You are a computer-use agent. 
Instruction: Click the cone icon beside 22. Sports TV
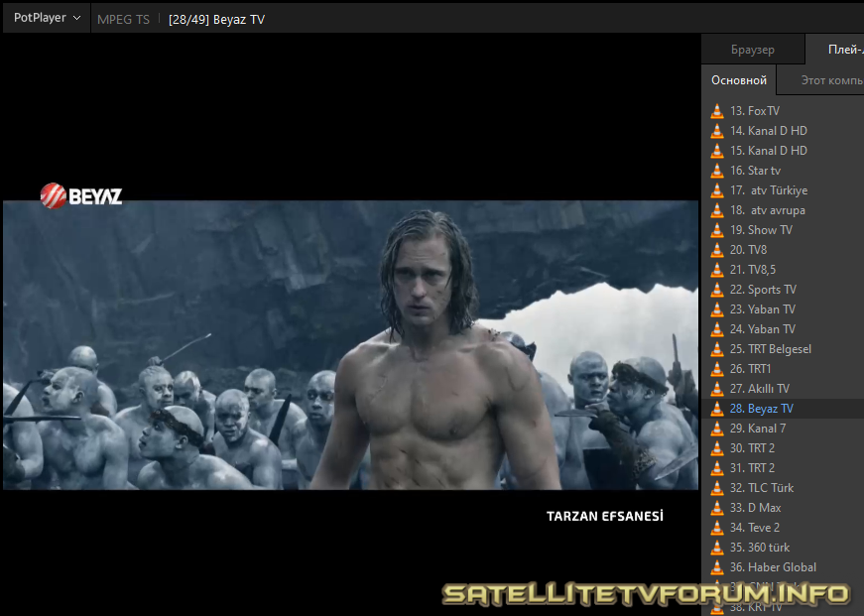click(717, 290)
